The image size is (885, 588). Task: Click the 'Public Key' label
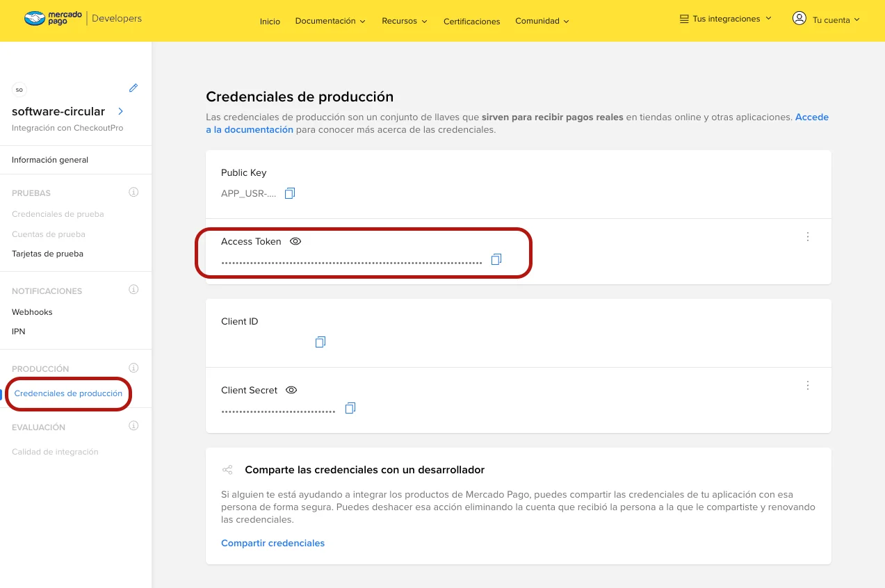[x=243, y=172]
